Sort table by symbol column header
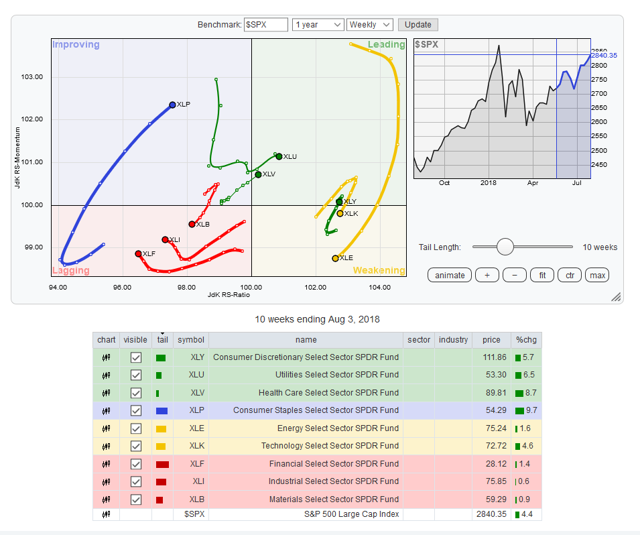The image size is (640, 535). [191, 340]
